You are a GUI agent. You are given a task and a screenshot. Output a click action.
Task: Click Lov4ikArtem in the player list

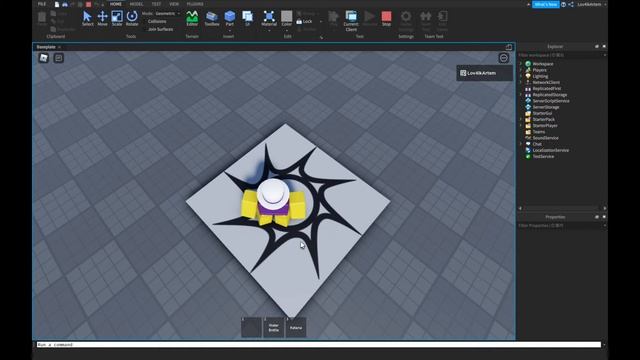484,73
